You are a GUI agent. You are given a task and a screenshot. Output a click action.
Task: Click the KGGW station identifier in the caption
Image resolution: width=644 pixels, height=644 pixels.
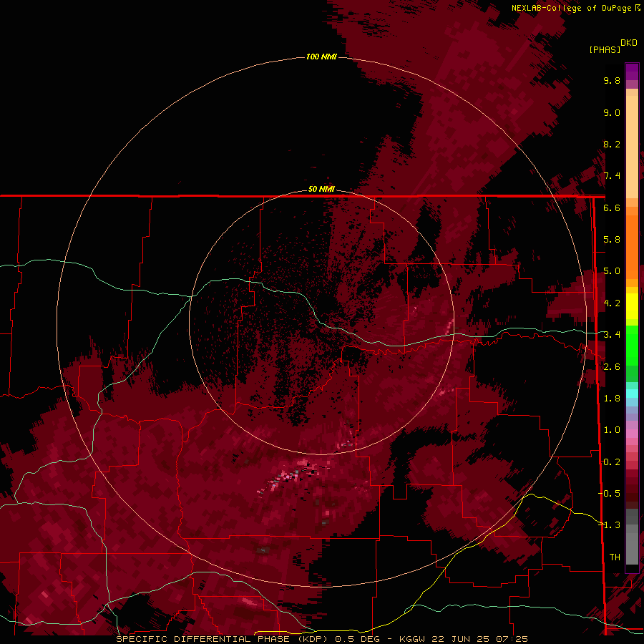click(x=412, y=639)
